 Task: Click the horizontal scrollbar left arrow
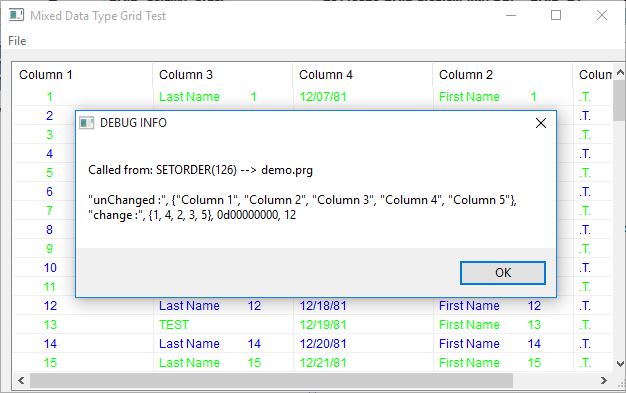pos(21,381)
